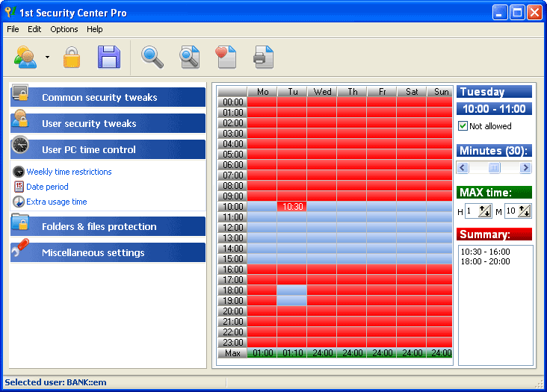Collapse User PC time control section

108,149
